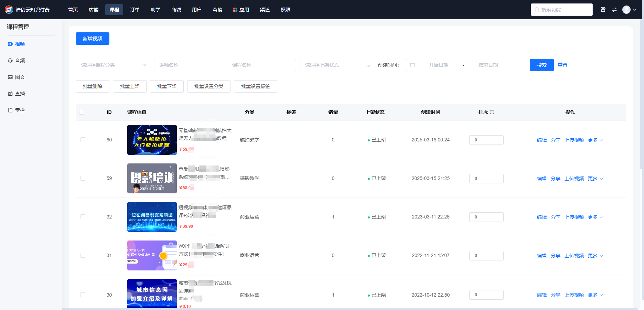Click the 批量设置分类 button
The width and height of the screenshot is (644, 310).
pos(209,86)
